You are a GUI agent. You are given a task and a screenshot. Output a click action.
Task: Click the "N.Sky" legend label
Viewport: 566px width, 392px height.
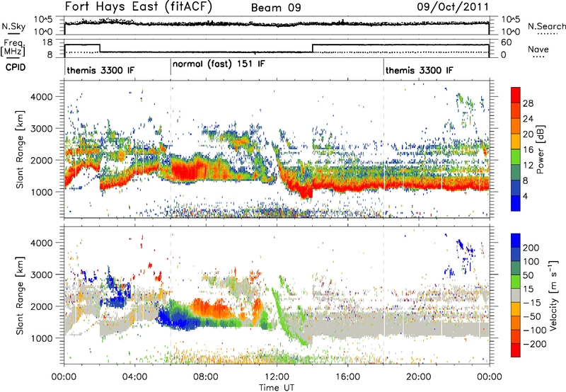tap(13, 26)
